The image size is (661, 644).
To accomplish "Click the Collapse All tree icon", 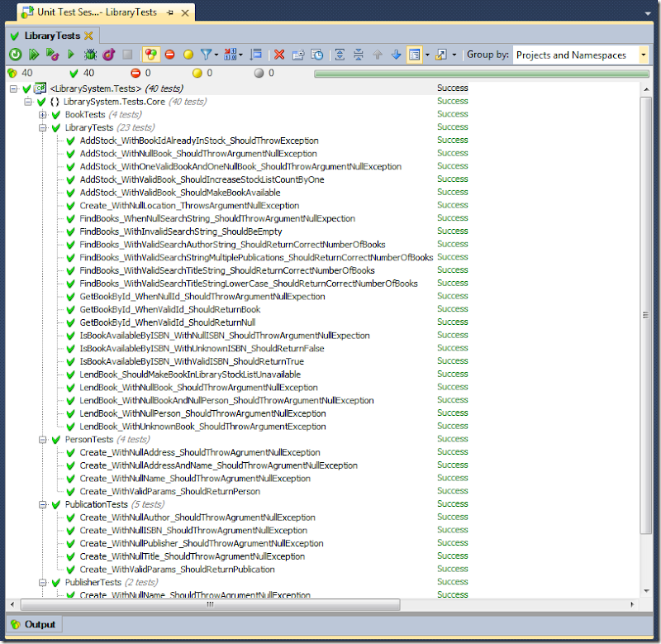I will pyautogui.click(x=359, y=55).
